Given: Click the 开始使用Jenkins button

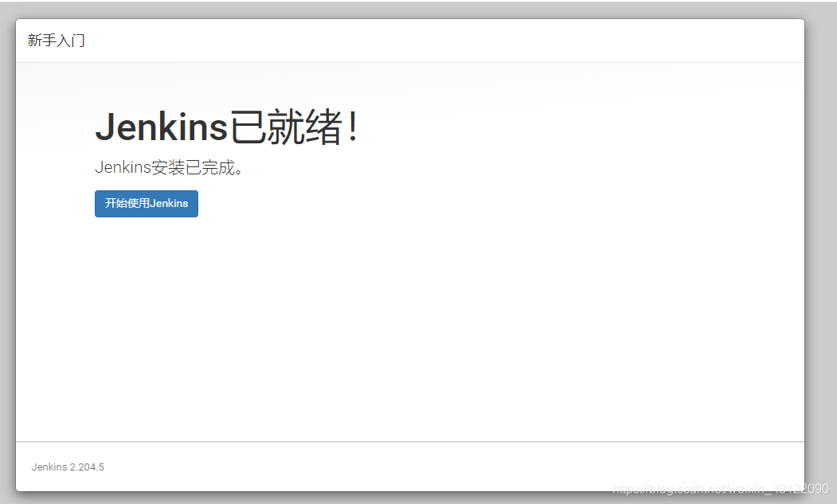Looking at the screenshot, I should [x=147, y=203].
